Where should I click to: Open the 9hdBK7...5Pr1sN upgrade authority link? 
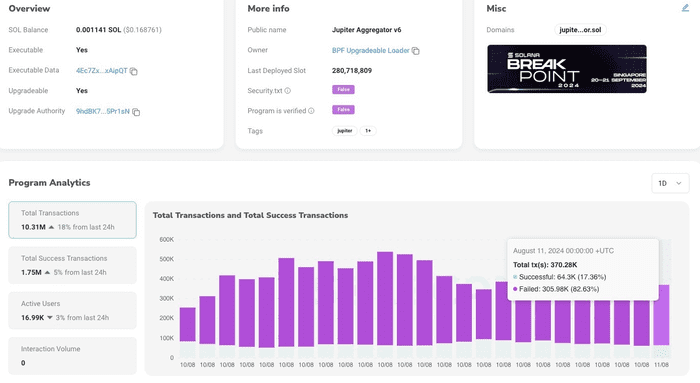coord(103,111)
